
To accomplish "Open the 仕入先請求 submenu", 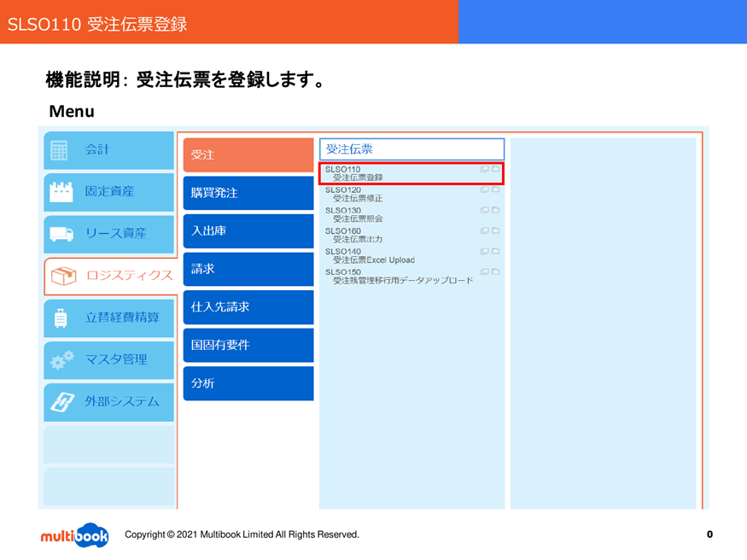I will pos(248,307).
